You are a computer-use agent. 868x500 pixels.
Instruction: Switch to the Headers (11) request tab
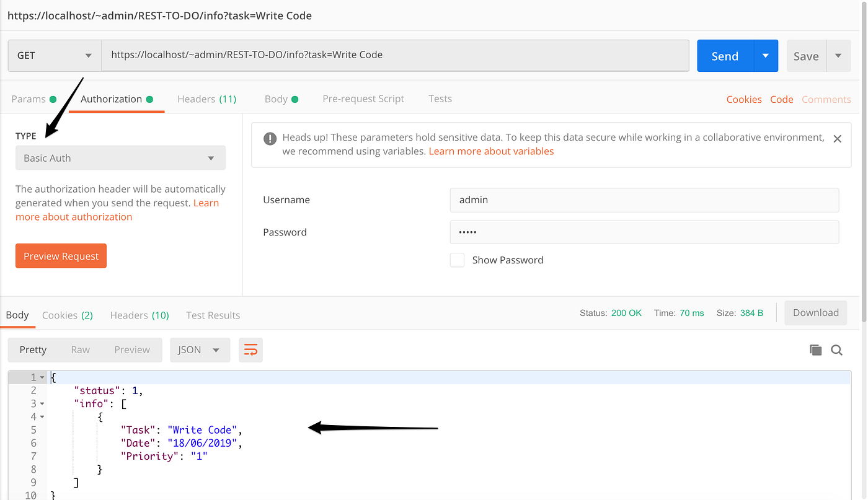(x=206, y=99)
